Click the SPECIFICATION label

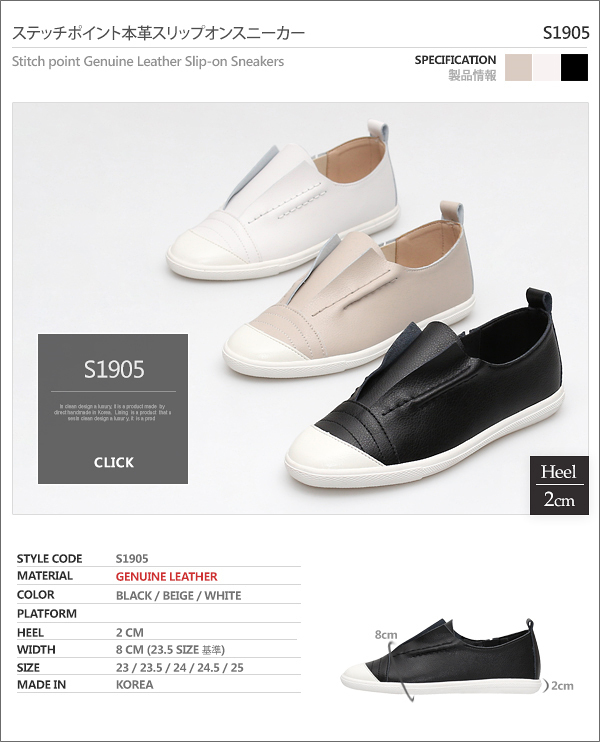(455, 60)
